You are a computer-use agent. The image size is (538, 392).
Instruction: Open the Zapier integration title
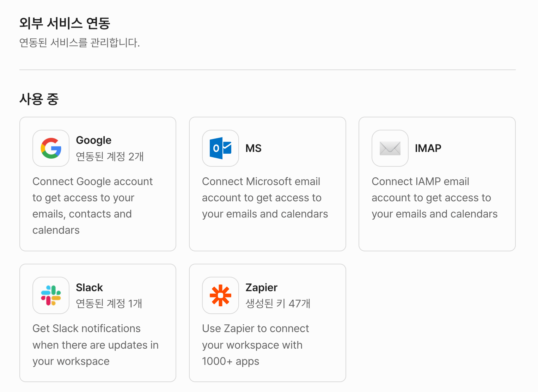click(x=262, y=288)
